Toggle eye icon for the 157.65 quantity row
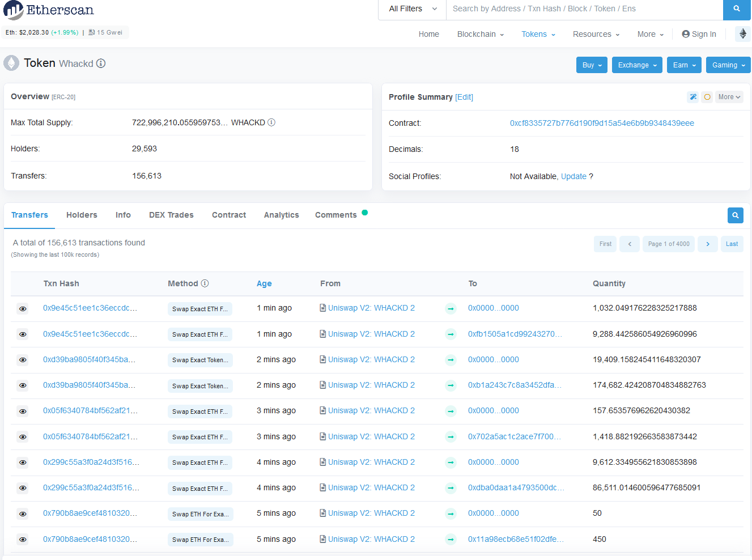Image resolution: width=752 pixels, height=560 pixels. click(x=23, y=411)
